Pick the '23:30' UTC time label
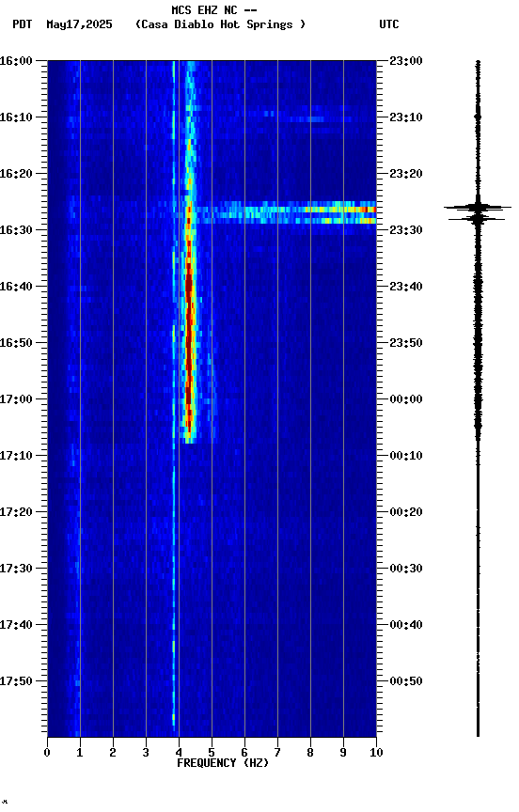 [406, 230]
